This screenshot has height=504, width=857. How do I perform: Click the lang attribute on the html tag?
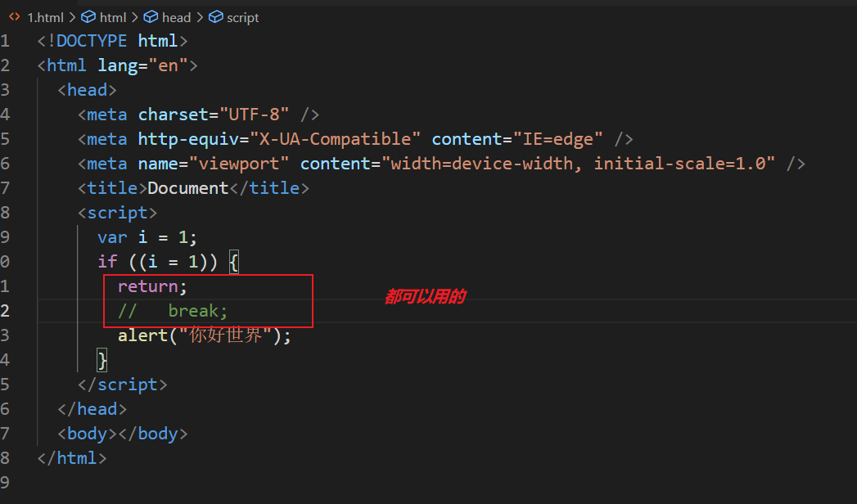click(118, 66)
